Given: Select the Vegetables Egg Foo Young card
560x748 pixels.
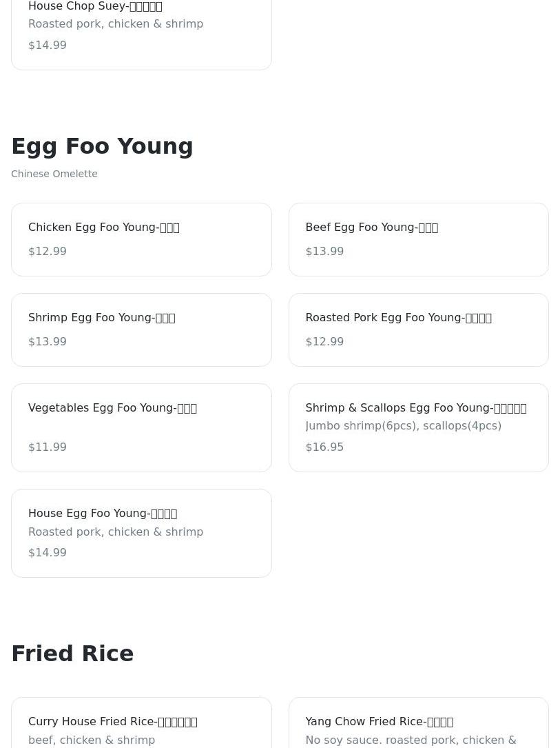Looking at the screenshot, I should click(x=141, y=427).
